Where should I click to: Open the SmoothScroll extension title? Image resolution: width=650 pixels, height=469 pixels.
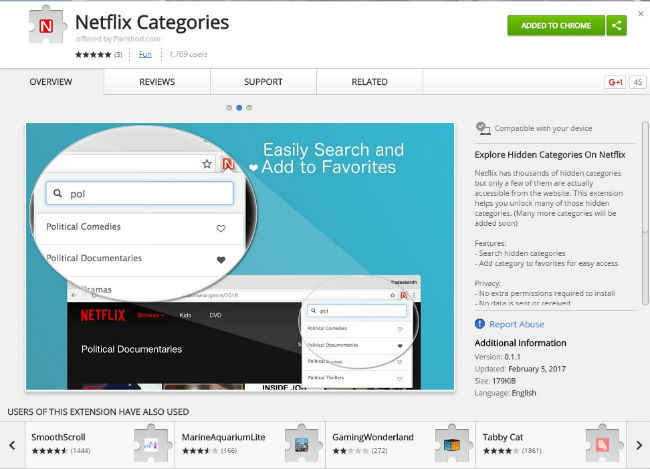pyautogui.click(x=58, y=437)
